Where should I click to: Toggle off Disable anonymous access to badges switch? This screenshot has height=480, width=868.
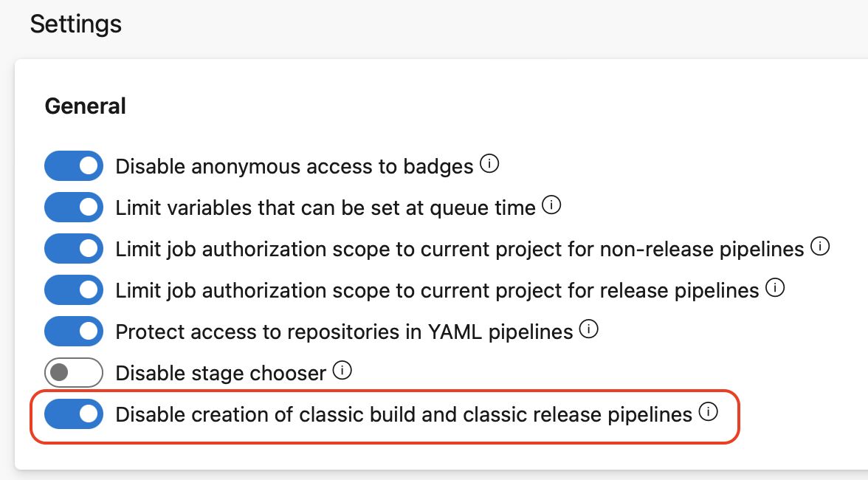point(74,165)
